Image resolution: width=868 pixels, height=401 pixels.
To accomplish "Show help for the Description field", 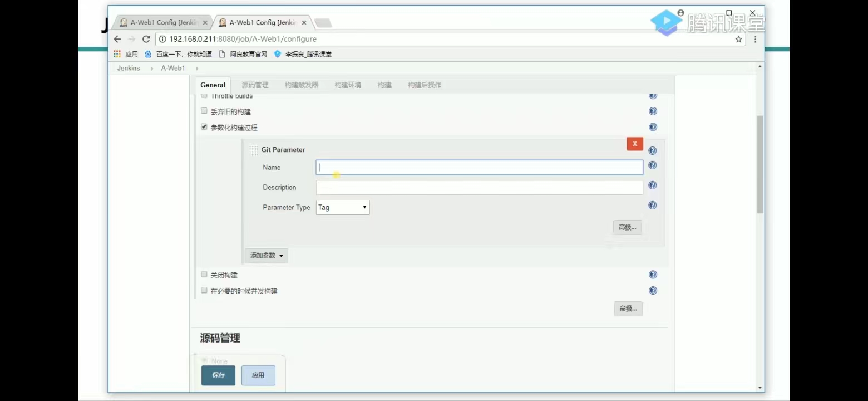I will click(x=653, y=185).
